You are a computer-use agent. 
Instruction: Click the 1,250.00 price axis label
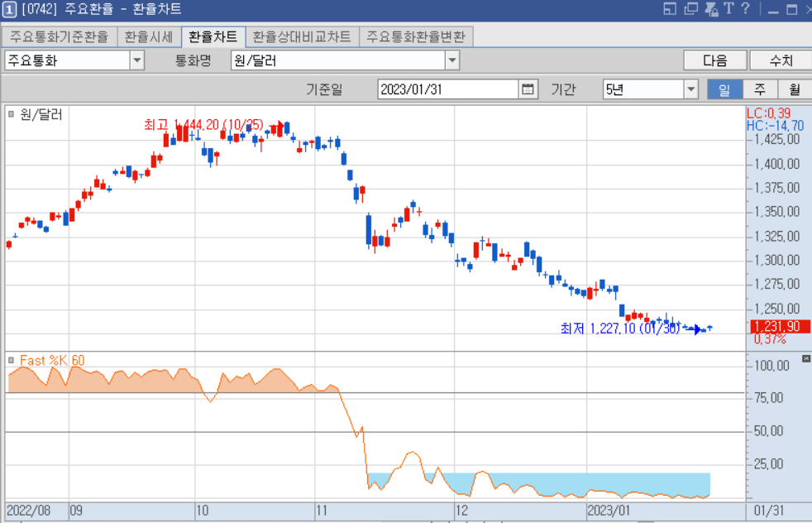point(776,309)
